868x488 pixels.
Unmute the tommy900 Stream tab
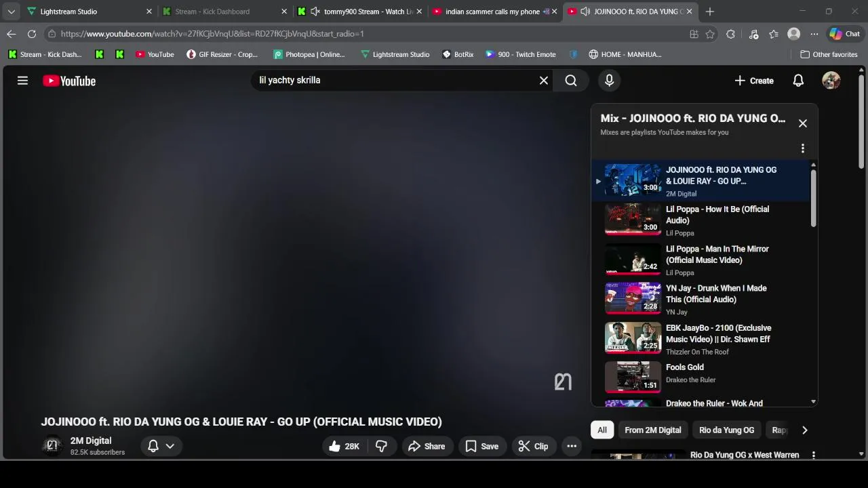[315, 12]
